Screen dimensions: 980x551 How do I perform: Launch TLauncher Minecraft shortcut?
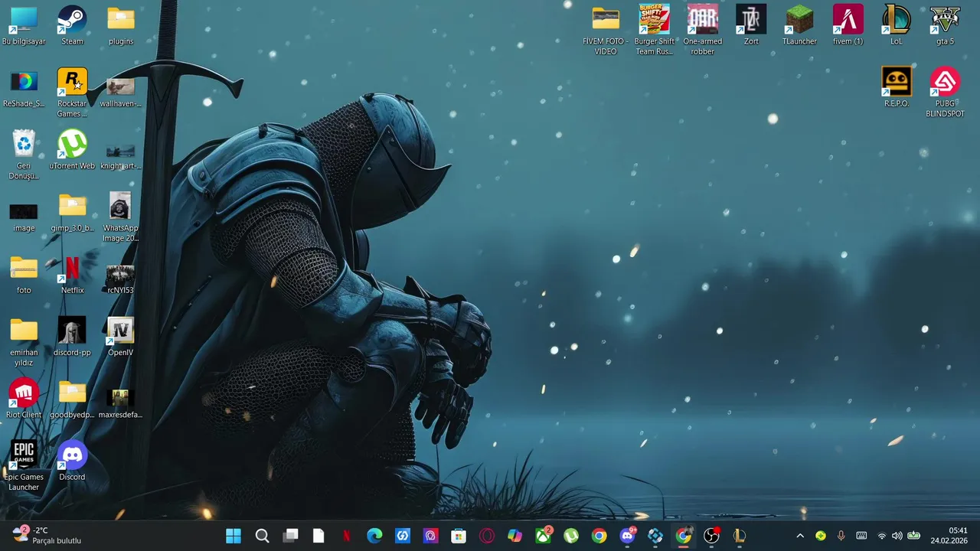(799, 25)
